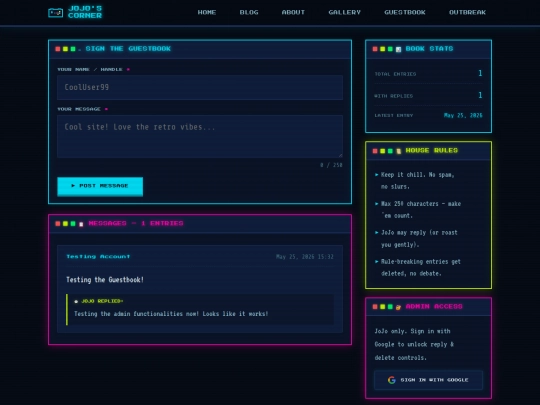This screenshot has height=405, width=540.
Task: Select the Testing the Guestbook! message text
Action: pyautogui.click(x=105, y=280)
